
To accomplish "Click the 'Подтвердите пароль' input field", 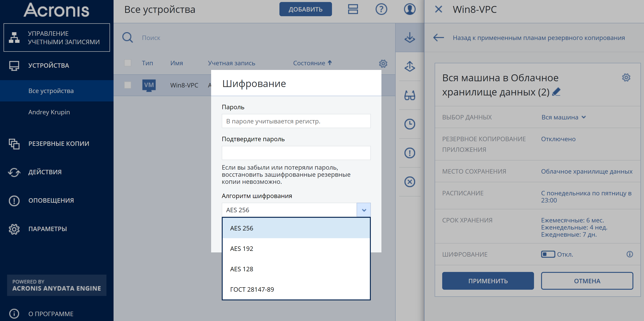I will pyautogui.click(x=296, y=153).
